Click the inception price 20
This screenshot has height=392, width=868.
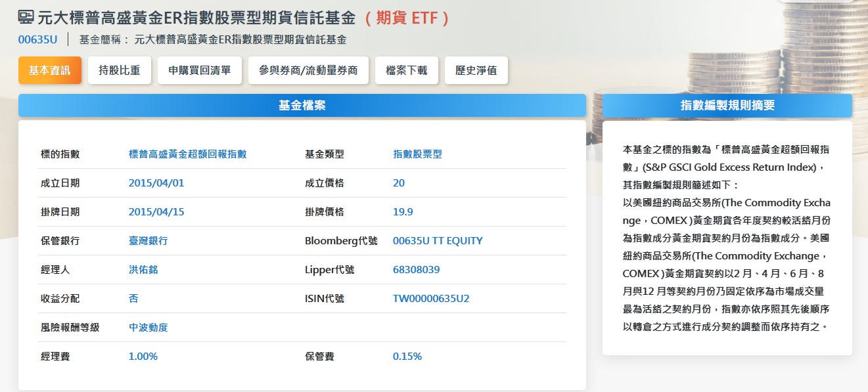coord(399,183)
